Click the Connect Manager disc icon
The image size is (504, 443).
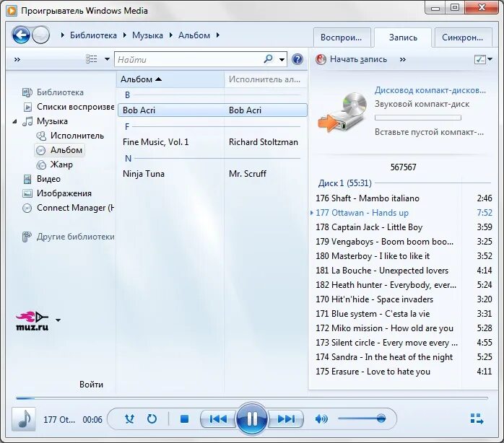click(x=27, y=209)
